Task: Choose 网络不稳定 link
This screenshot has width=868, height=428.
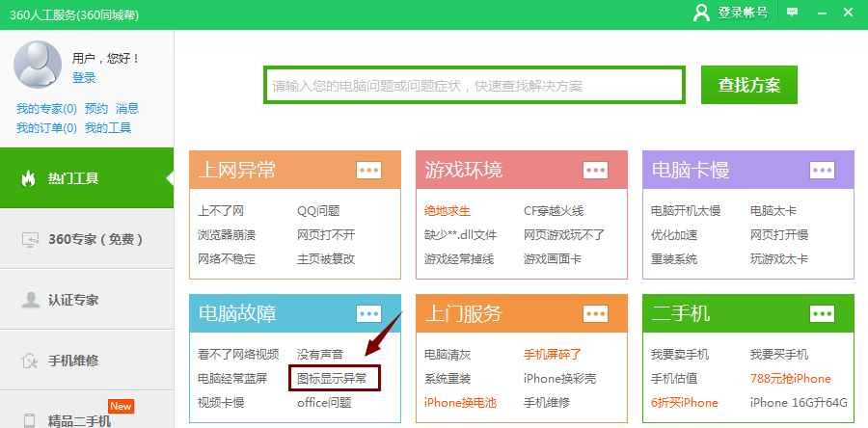Action: coord(227,258)
